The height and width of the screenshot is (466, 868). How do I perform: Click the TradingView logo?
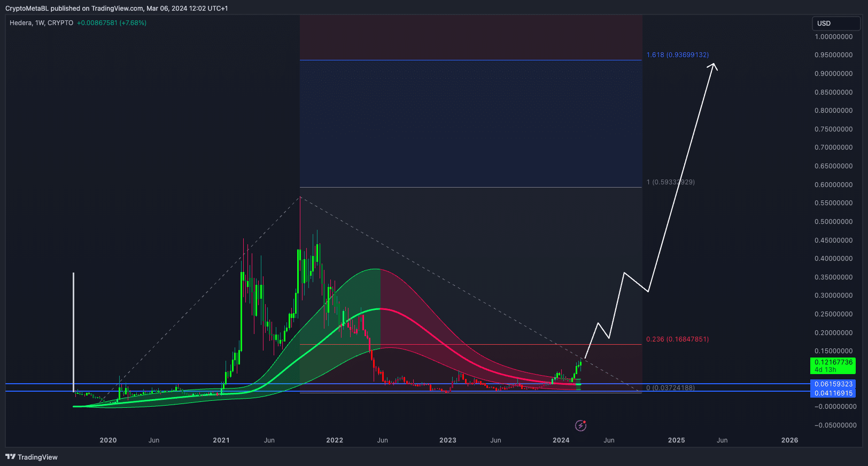click(x=32, y=457)
